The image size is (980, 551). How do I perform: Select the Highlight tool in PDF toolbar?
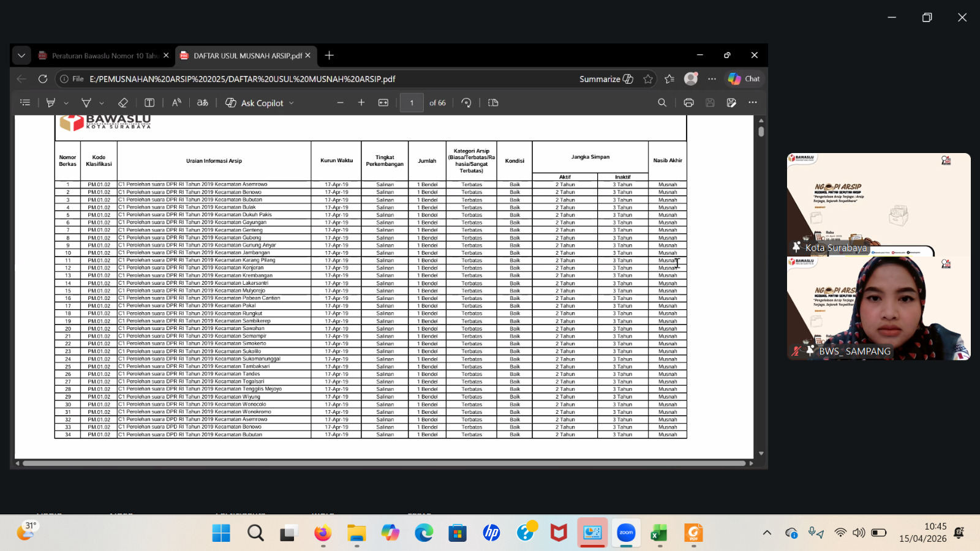pos(51,103)
